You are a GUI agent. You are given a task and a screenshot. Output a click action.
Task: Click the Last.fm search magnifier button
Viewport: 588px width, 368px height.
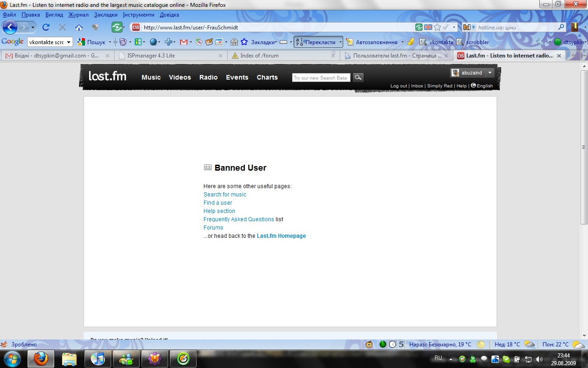coord(358,78)
